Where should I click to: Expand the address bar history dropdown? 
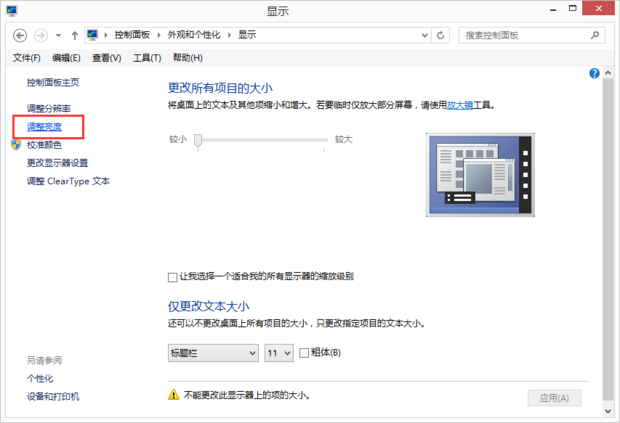(425, 36)
